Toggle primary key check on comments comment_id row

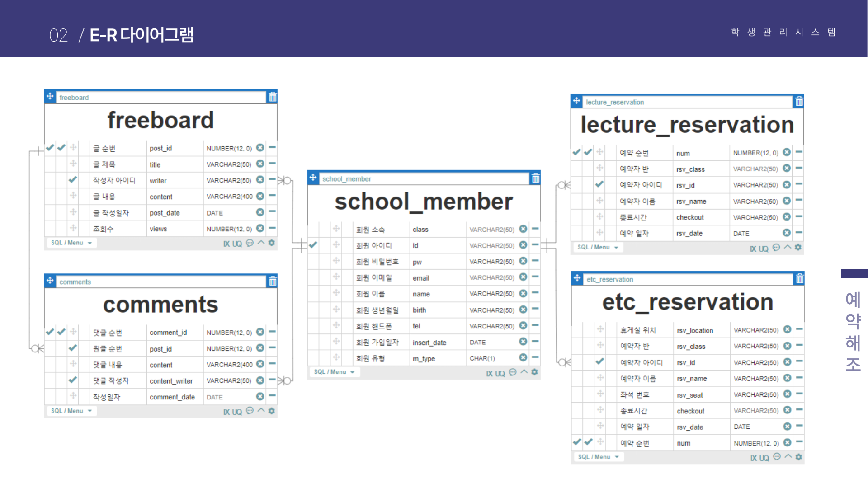click(50, 332)
